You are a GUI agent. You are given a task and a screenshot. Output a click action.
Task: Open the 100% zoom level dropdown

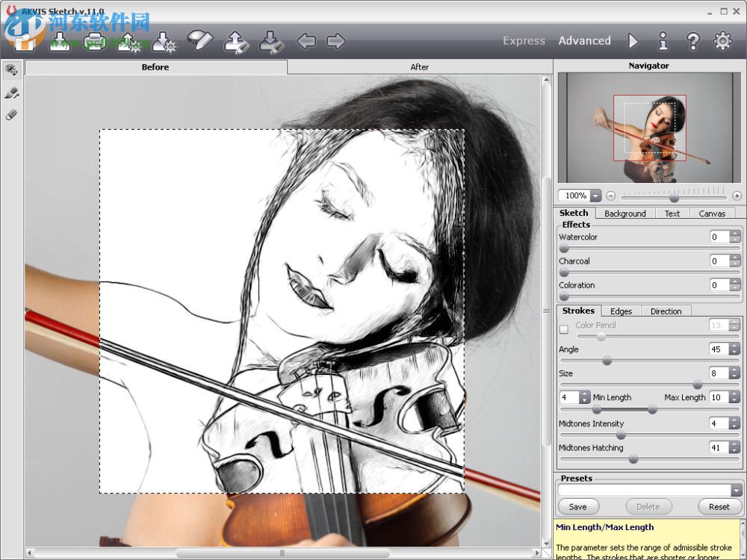coord(595,196)
